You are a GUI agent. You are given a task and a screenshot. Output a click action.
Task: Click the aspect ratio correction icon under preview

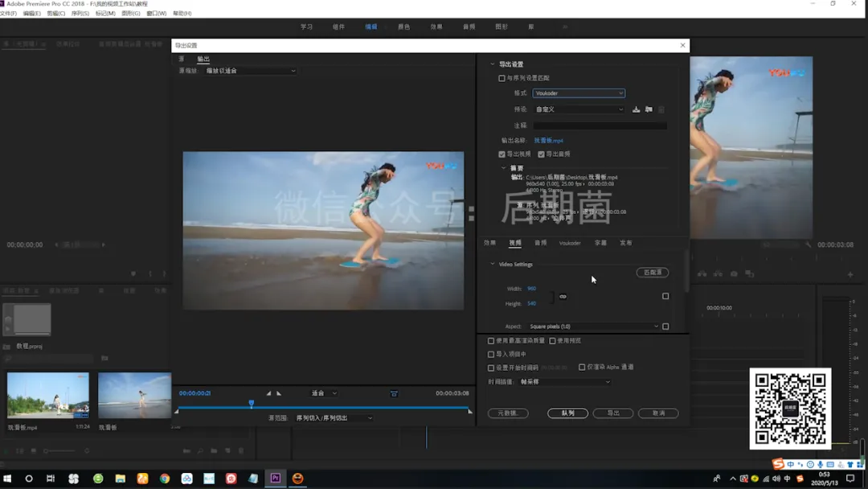point(394,393)
